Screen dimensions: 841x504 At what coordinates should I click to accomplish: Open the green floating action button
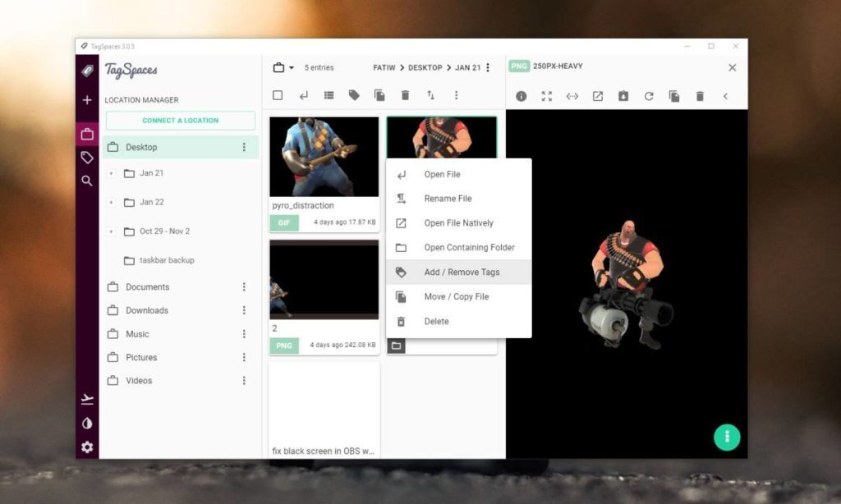(726, 438)
